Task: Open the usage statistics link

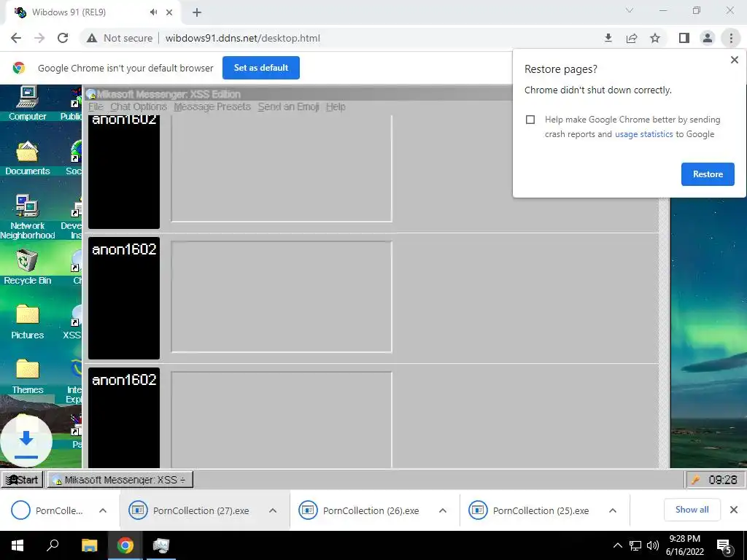Action: (x=643, y=134)
